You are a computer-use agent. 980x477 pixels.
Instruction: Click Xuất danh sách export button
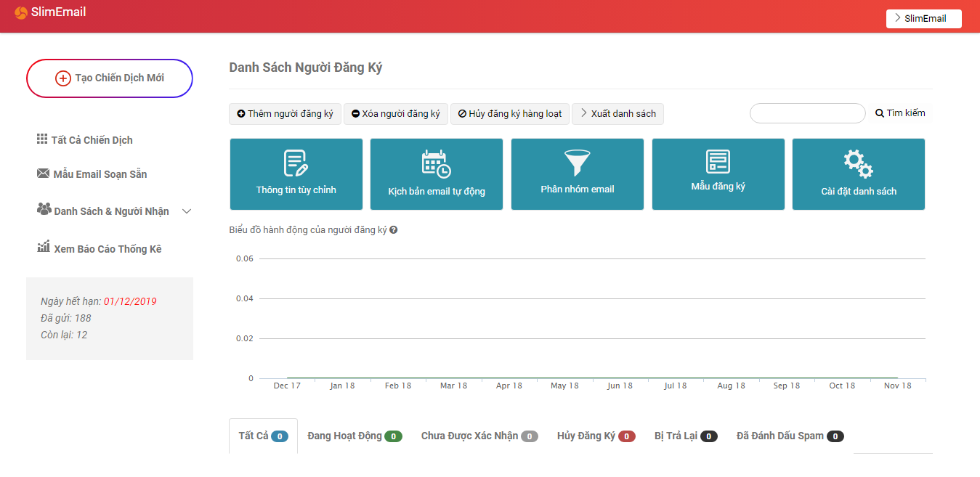click(617, 114)
